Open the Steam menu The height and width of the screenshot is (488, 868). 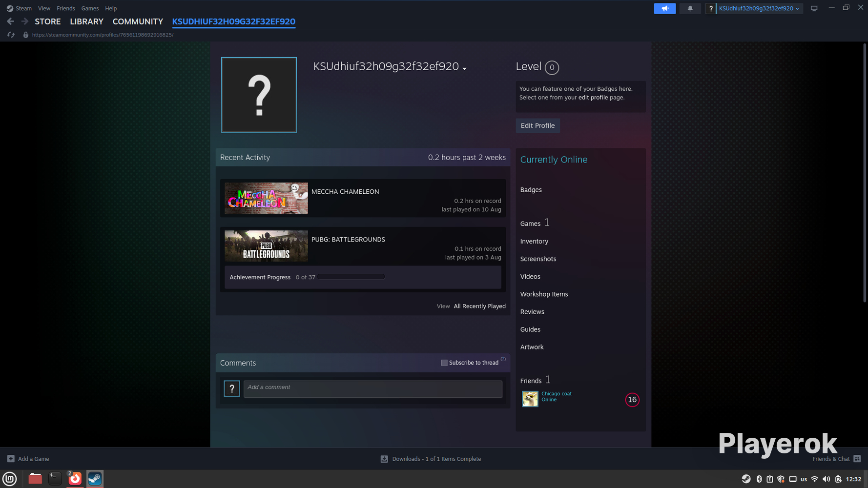[23, 8]
